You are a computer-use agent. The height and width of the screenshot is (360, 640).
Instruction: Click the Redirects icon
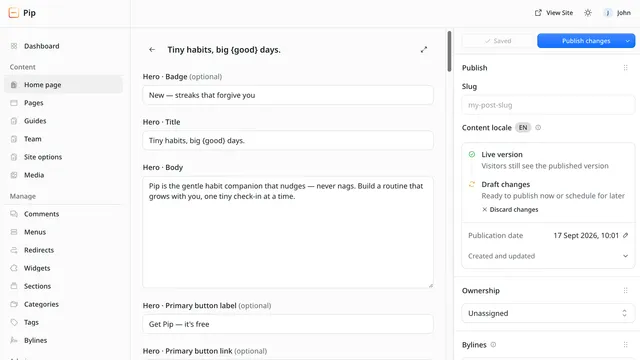click(x=14, y=250)
